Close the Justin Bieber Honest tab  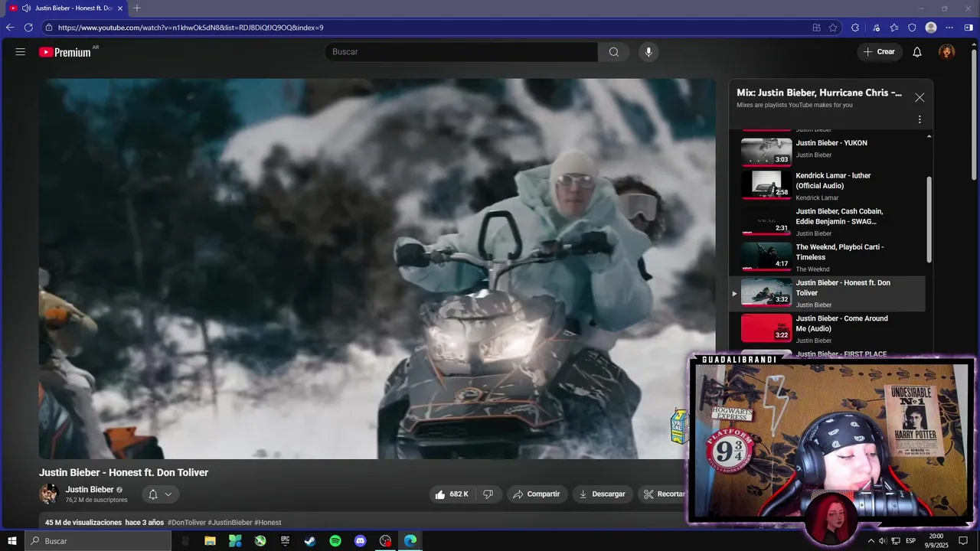click(120, 8)
